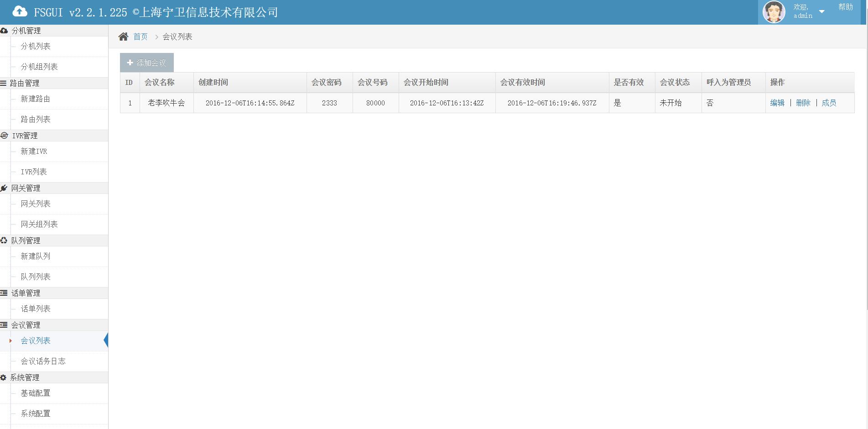The image size is (868, 429).
Task: Click the 话单管理 list icon
Action: 4,293
